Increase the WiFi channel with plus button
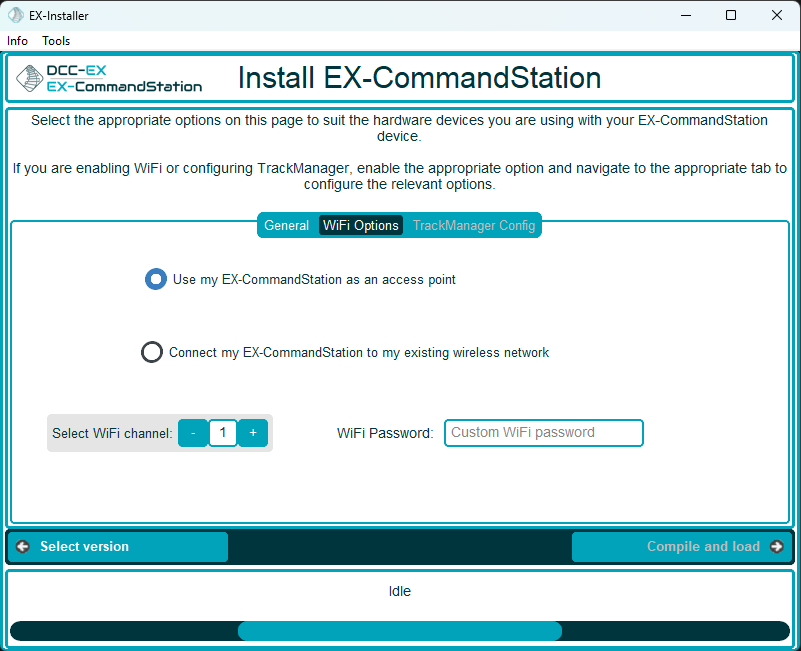Image resolution: width=801 pixels, height=651 pixels. point(253,433)
